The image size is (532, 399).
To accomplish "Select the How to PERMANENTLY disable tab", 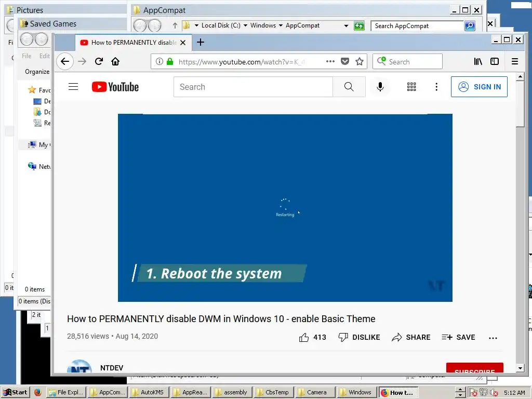I will pos(133,43).
